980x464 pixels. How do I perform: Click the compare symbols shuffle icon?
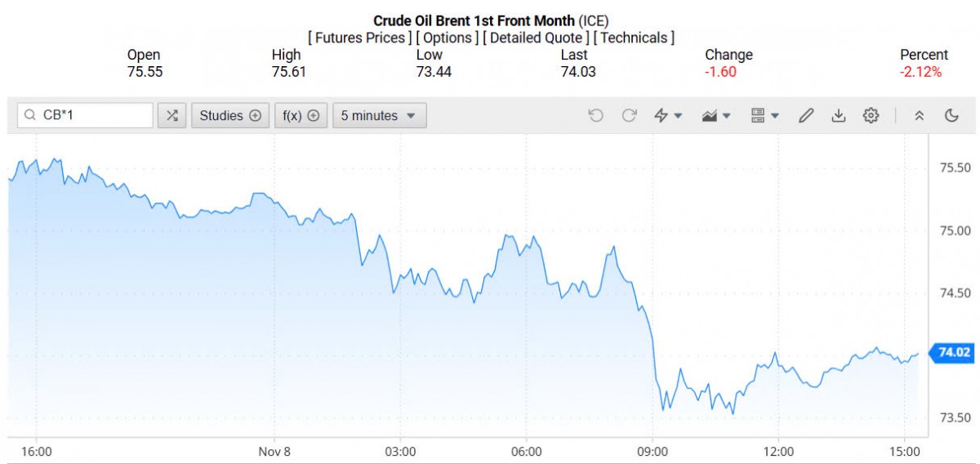click(171, 116)
